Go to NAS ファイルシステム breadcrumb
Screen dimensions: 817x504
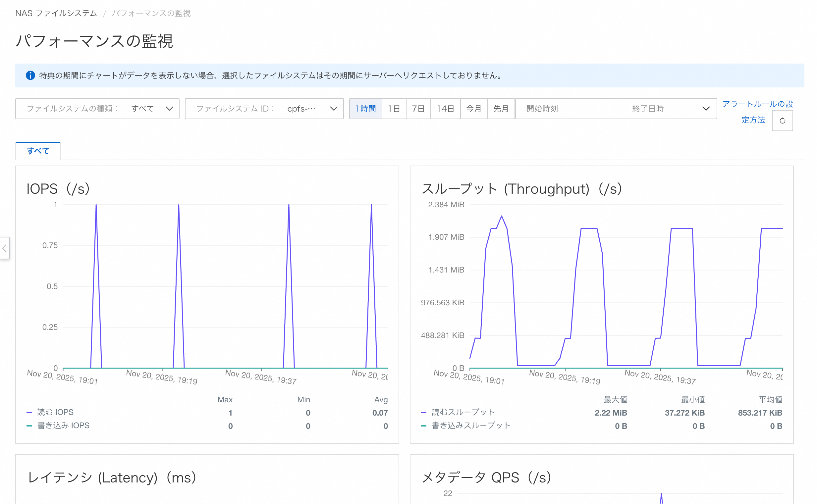pyautogui.click(x=56, y=13)
